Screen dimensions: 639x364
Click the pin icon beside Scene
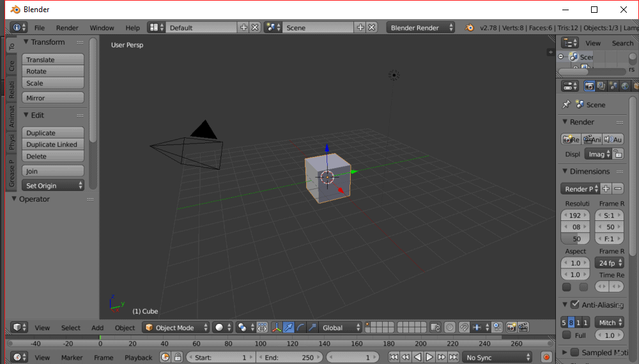click(566, 105)
